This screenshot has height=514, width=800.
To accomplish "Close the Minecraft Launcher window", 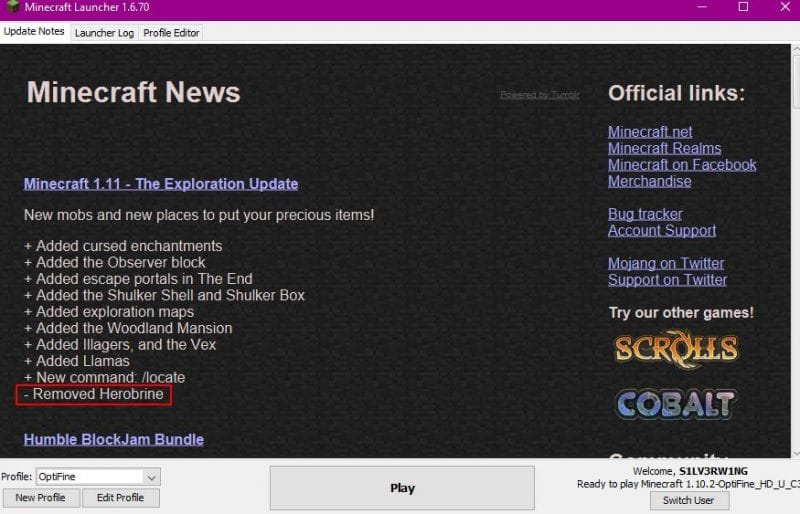I will [x=785, y=7].
